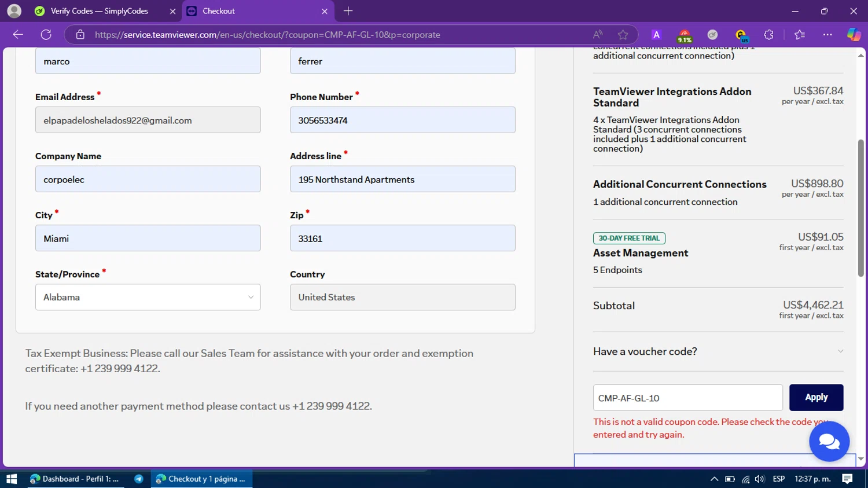
Task: Click the voucher code field CMP-AF-GL-10
Action: (688, 398)
